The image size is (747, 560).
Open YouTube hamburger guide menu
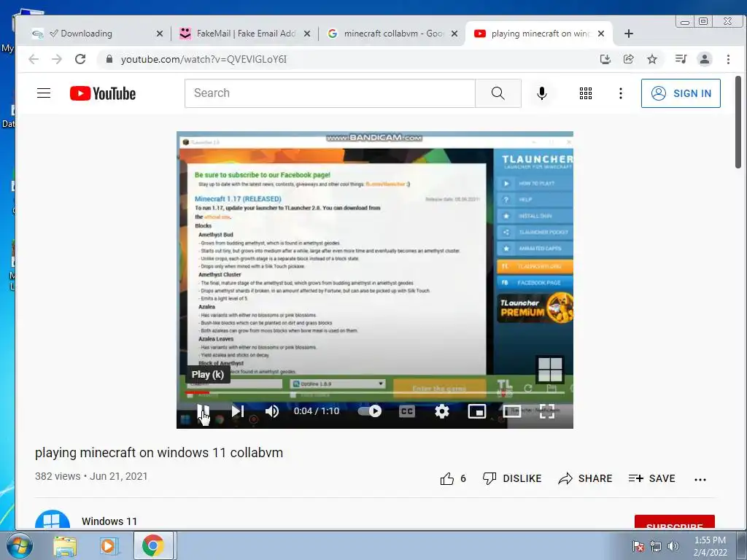[44, 93]
